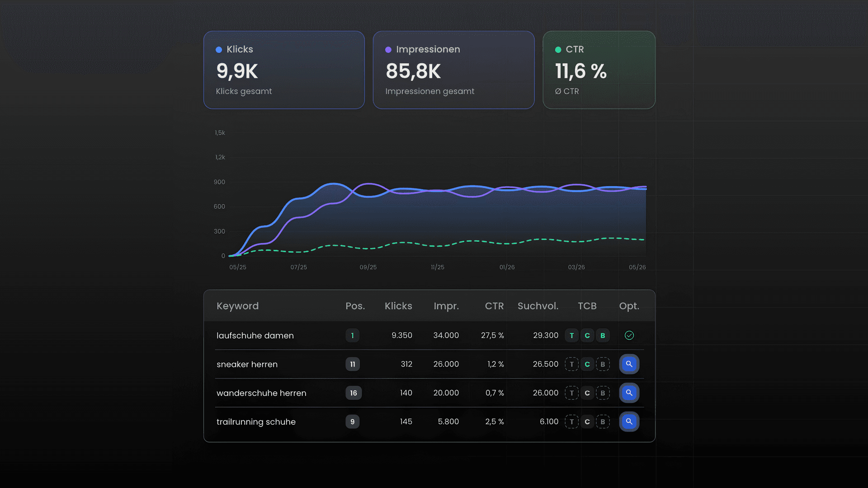
Task: Click C badge in trailrunning schuhe row
Action: 587,422
